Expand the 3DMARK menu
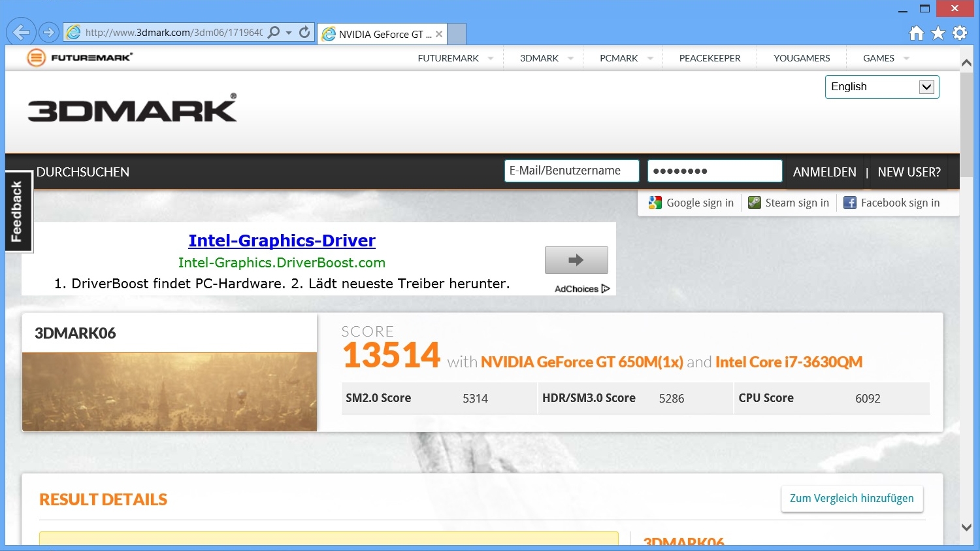Viewport: 980px width, 551px height. tap(546, 58)
